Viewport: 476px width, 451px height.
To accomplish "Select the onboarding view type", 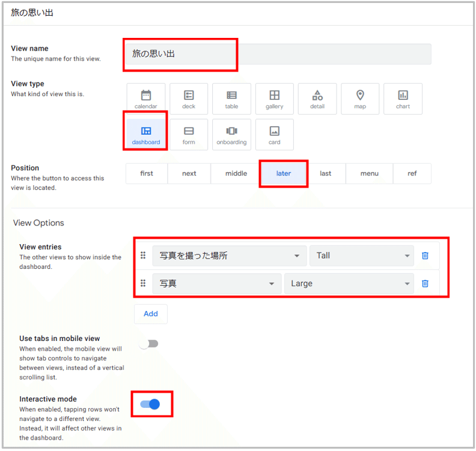I will click(231, 135).
